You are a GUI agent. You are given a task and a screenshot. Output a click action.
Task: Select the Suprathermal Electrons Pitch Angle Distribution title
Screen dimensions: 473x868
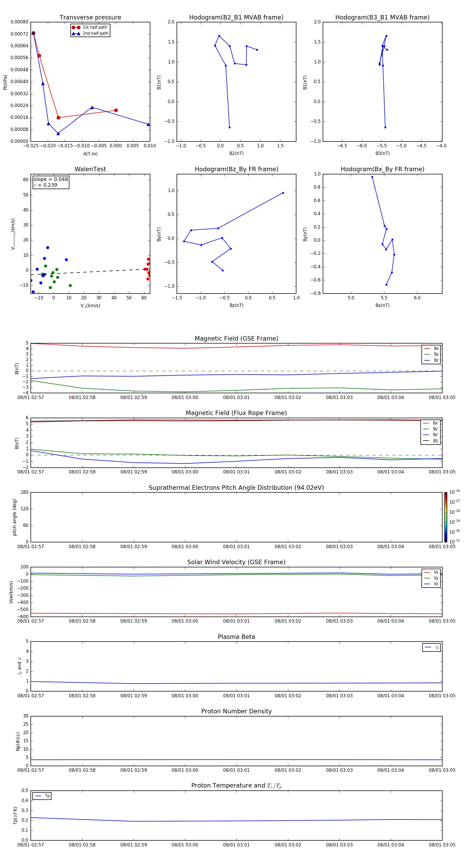pyautogui.click(x=236, y=488)
